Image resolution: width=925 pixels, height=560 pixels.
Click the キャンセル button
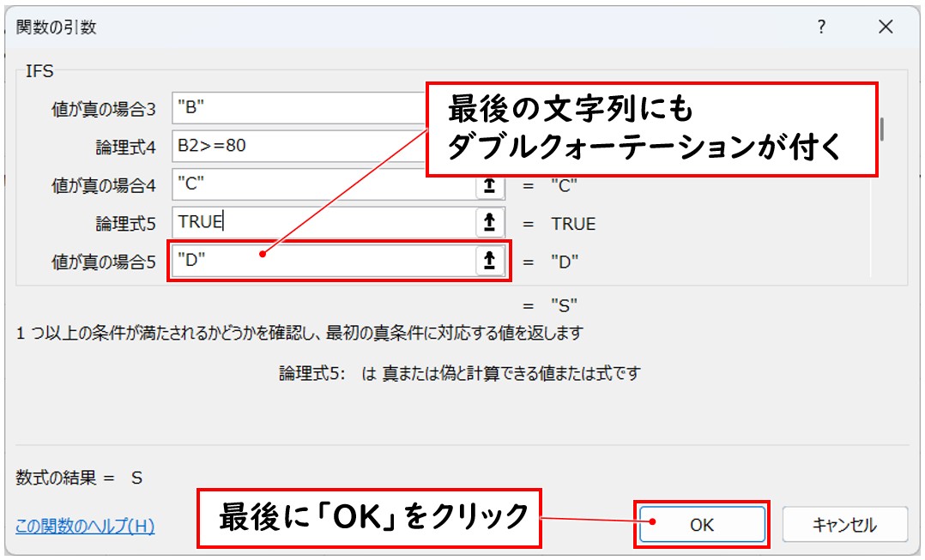pos(844,525)
